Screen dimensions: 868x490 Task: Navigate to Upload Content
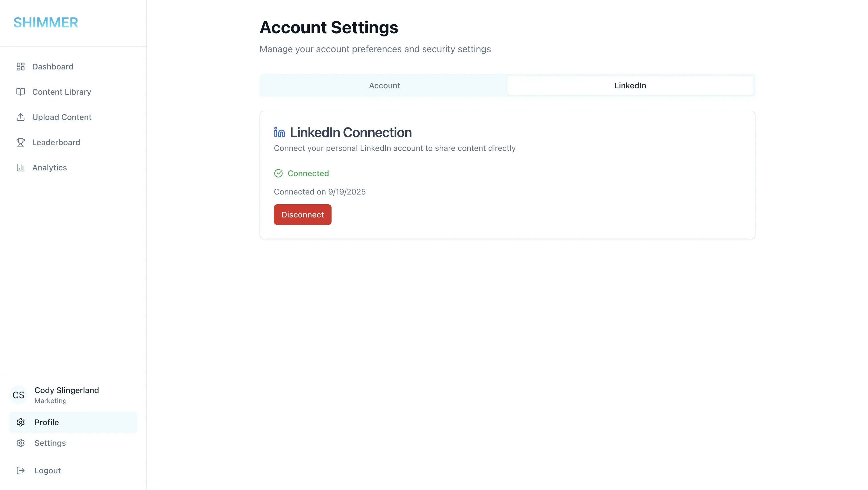click(x=62, y=117)
